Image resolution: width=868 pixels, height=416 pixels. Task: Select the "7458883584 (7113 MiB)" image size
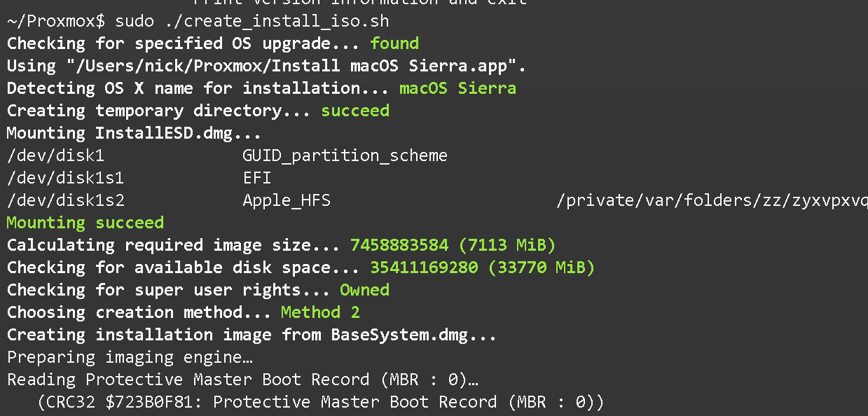(x=453, y=245)
